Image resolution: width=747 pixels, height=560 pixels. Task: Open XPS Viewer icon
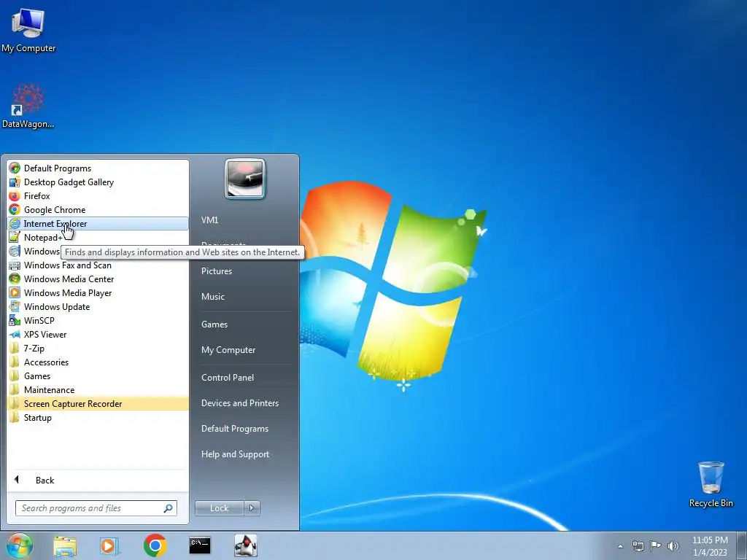point(15,334)
